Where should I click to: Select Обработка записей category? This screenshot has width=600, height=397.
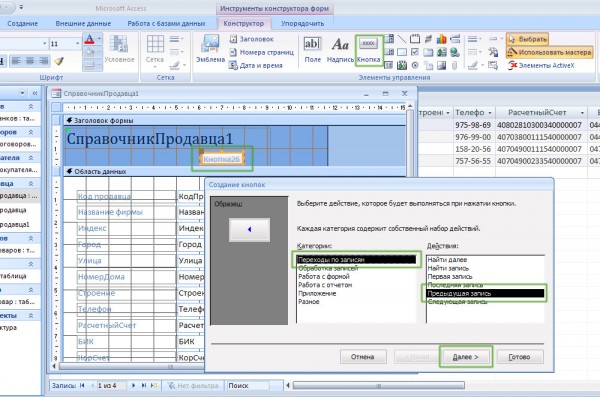click(328, 268)
